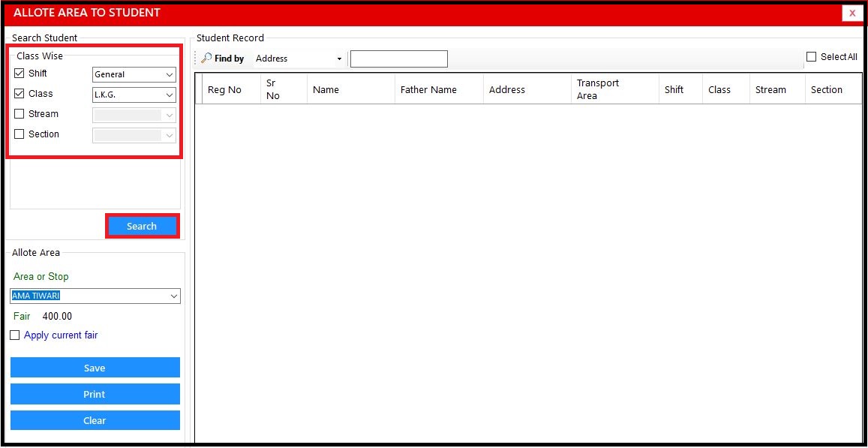Click the Shift column header
Viewport: 868px width, 448px height.
[x=680, y=89]
